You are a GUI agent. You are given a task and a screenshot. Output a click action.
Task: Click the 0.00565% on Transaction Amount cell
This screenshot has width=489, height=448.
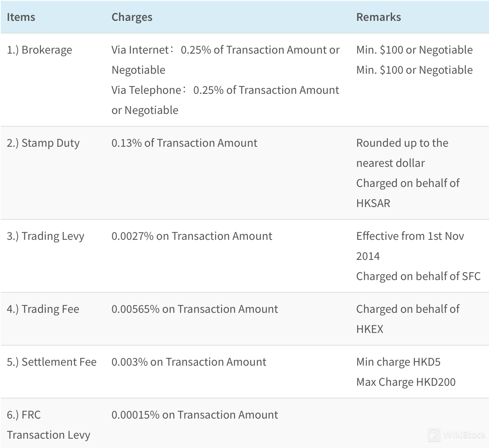pos(195,309)
